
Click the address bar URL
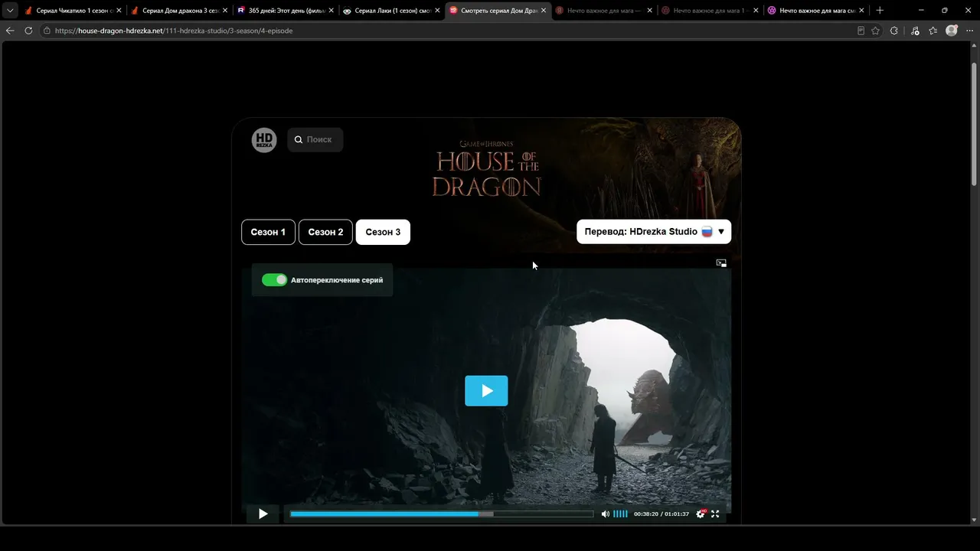174,31
